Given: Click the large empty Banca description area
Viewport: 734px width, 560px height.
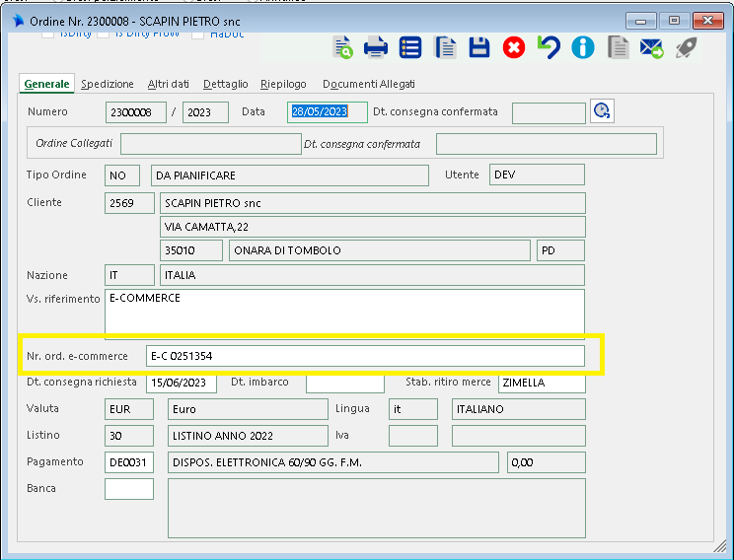Looking at the screenshot, I should tap(377, 508).
